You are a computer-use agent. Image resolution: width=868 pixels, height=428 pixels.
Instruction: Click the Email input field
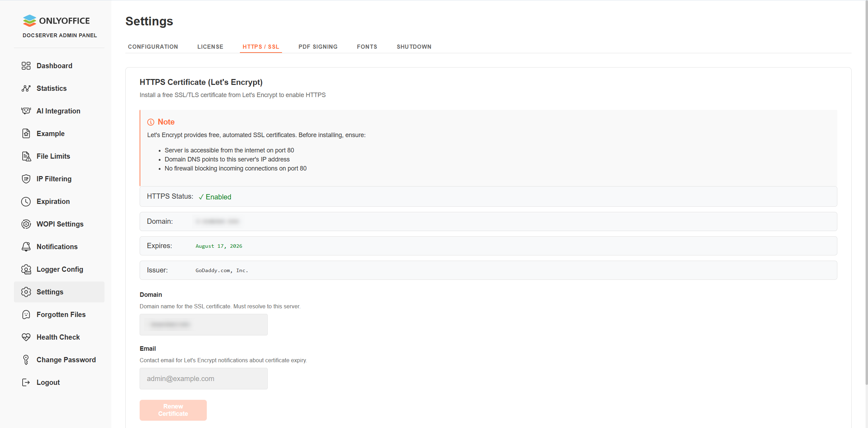pos(204,379)
